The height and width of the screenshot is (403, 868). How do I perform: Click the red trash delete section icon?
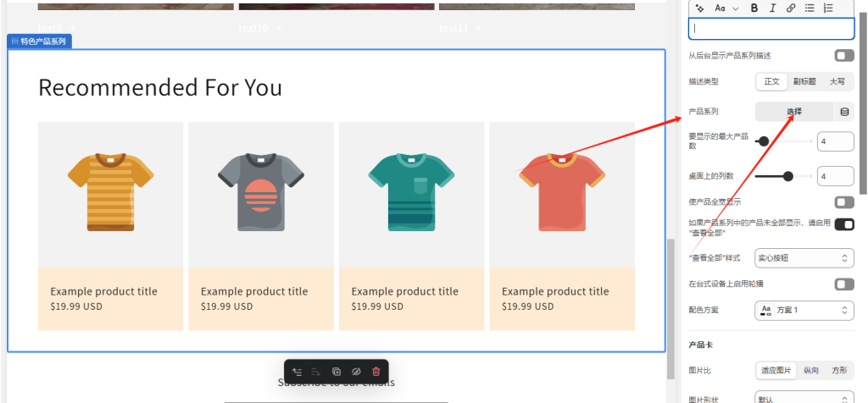pyautogui.click(x=376, y=372)
